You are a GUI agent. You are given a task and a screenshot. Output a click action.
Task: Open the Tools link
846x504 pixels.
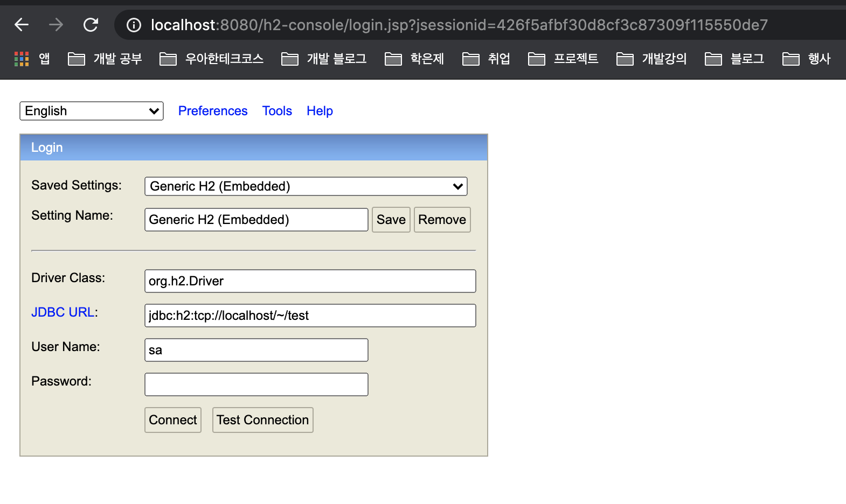(277, 111)
